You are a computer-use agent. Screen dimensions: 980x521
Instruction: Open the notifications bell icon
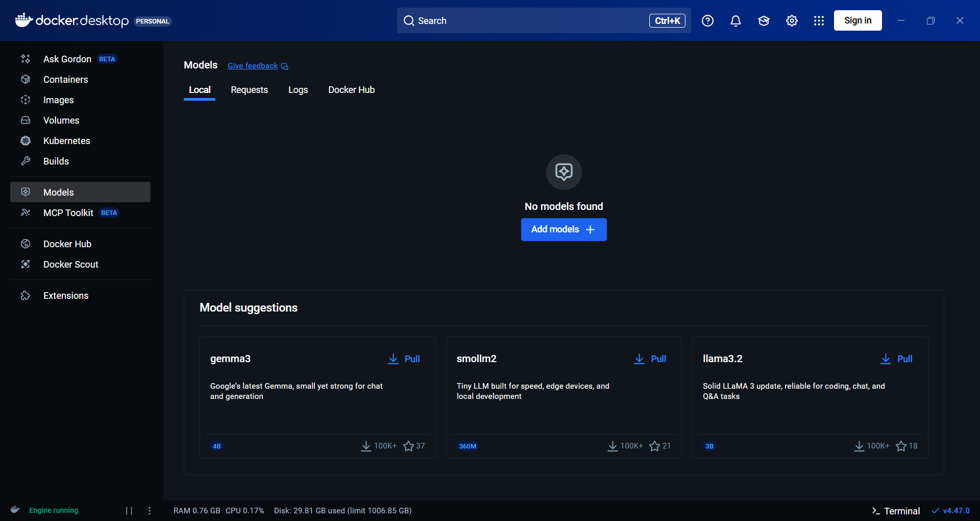coord(736,20)
